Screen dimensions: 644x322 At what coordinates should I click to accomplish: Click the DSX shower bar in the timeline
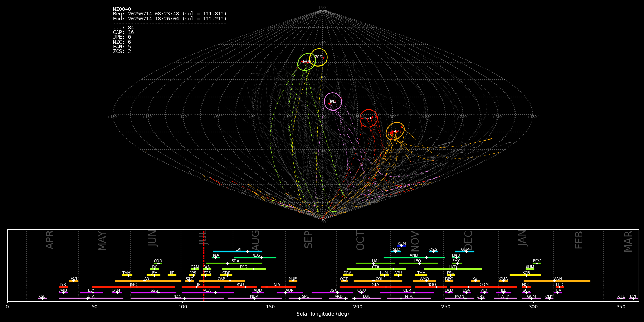332,293
